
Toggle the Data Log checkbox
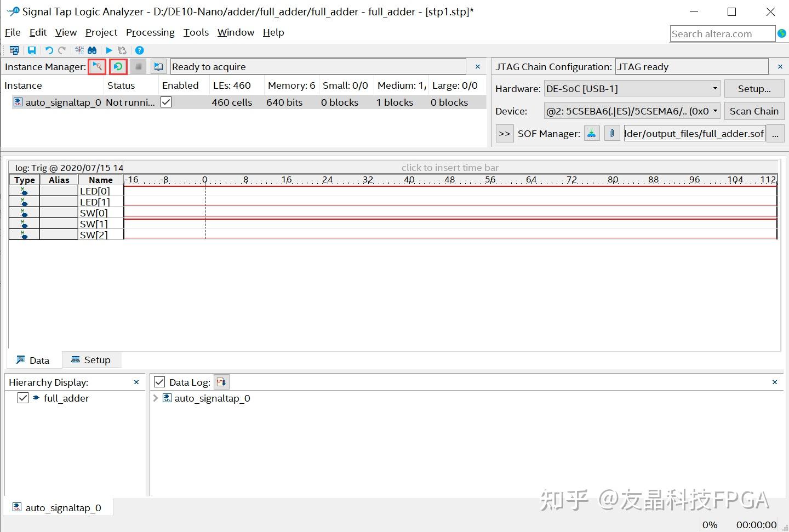pos(159,381)
